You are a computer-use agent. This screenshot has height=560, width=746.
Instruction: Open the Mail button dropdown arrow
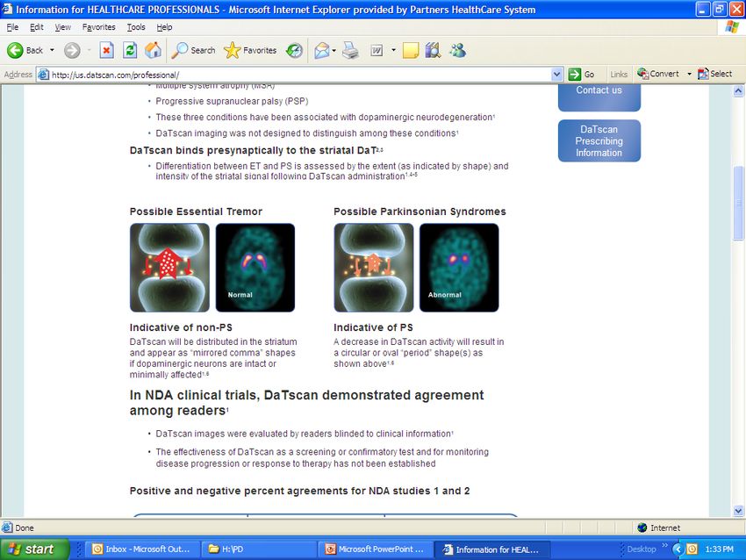334,50
